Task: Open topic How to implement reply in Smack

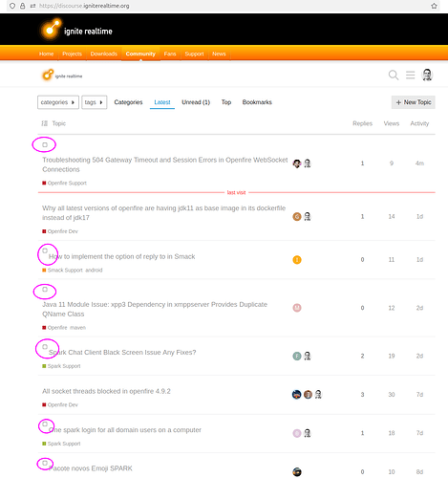Action: pyautogui.click(x=121, y=256)
